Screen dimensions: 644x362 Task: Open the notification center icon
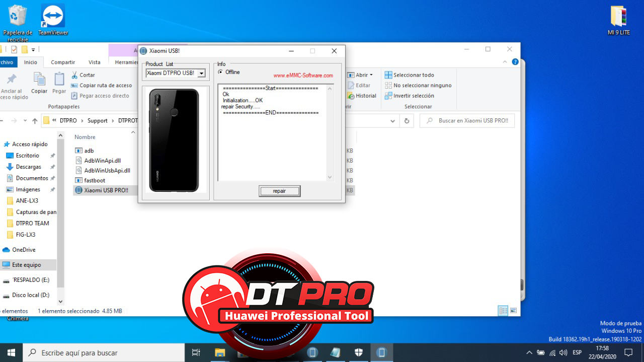pos(628,352)
